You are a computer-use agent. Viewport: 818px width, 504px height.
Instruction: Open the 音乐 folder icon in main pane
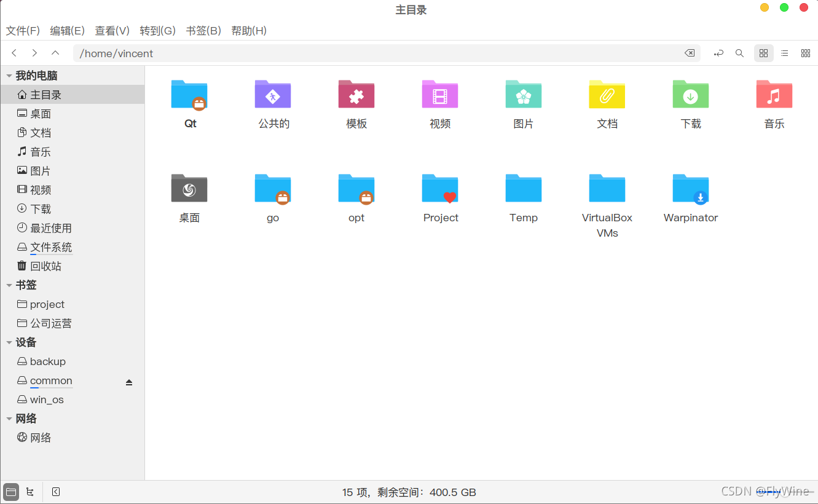click(x=774, y=95)
